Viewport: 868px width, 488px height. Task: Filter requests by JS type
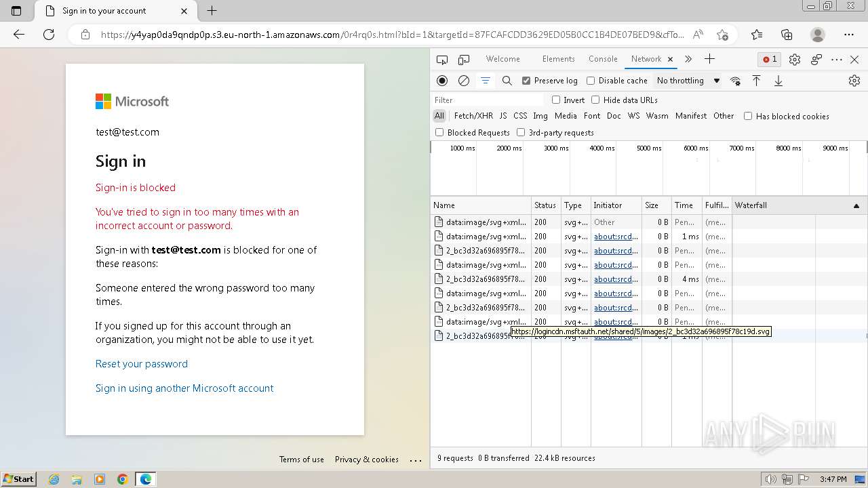[503, 116]
